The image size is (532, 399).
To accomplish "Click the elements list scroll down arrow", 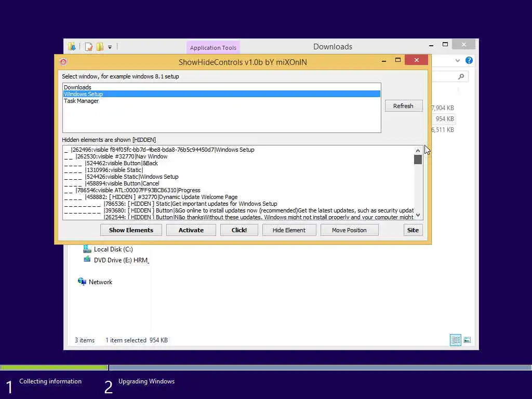I will click(x=418, y=215).
